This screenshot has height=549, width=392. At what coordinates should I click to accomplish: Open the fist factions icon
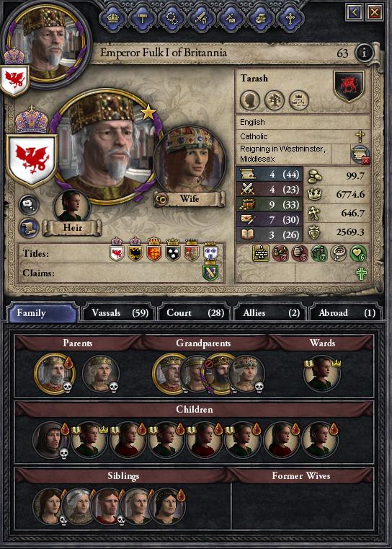coord(260,18)
